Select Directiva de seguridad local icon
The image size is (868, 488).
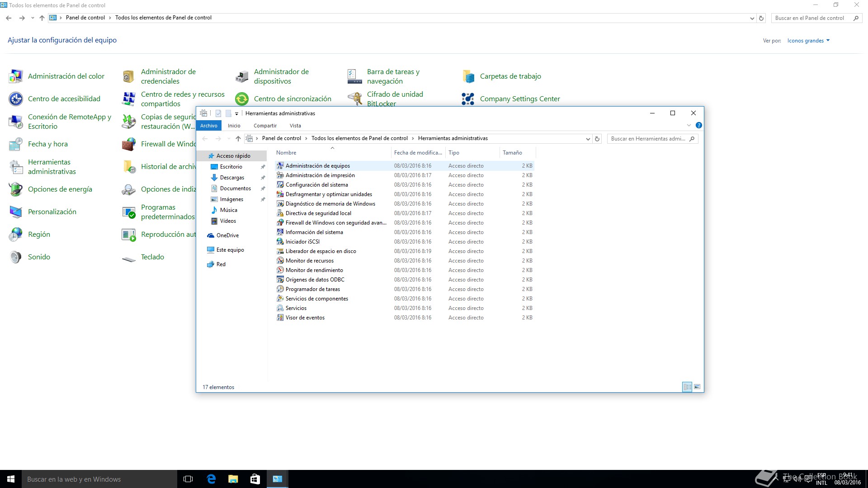click(280, 213)
